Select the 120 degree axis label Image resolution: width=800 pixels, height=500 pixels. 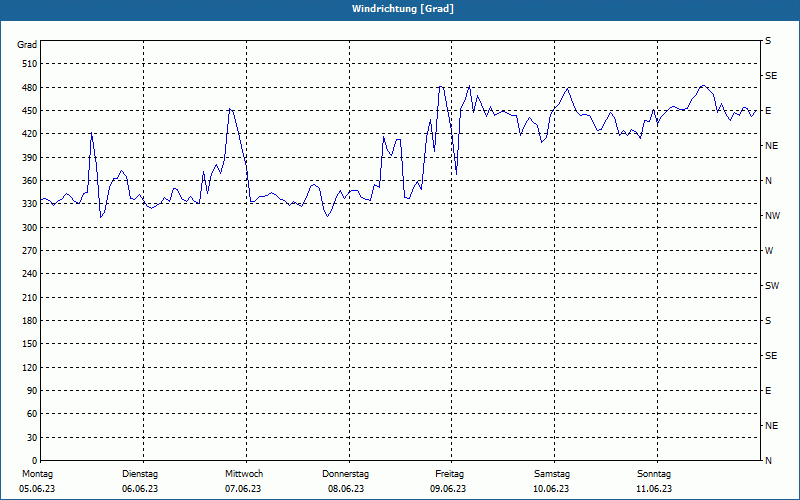coord(30,367)
